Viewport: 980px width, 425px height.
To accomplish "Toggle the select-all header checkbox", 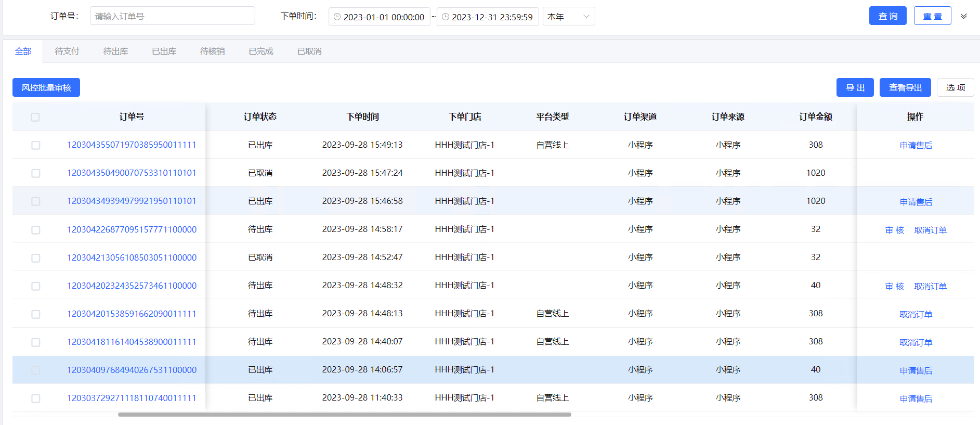I will pyautogui.click(x=35, y=117).
